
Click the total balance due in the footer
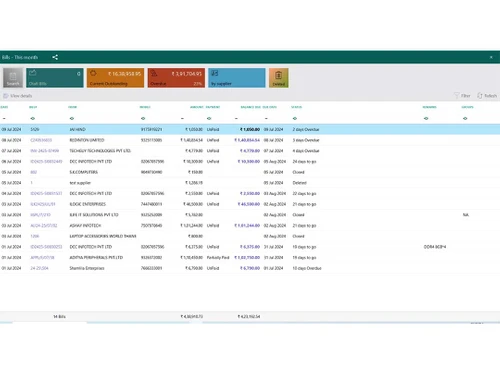[x=249, y=316]
